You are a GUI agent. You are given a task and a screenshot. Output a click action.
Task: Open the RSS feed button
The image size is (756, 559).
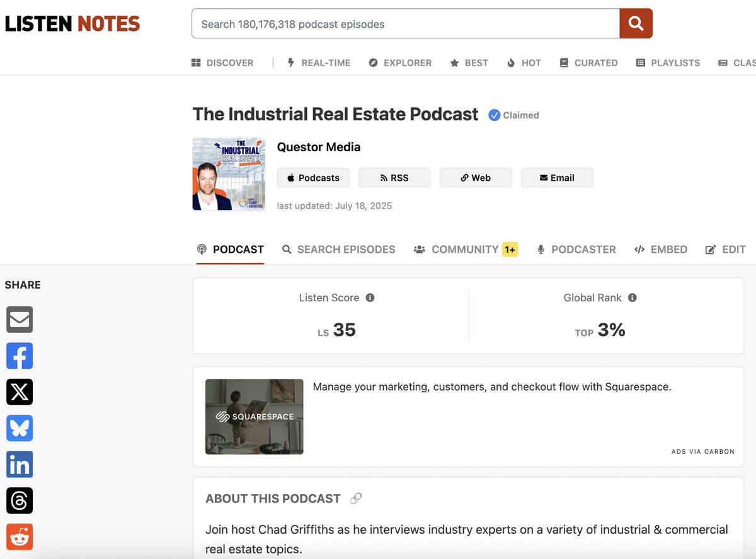pos(394,178)
